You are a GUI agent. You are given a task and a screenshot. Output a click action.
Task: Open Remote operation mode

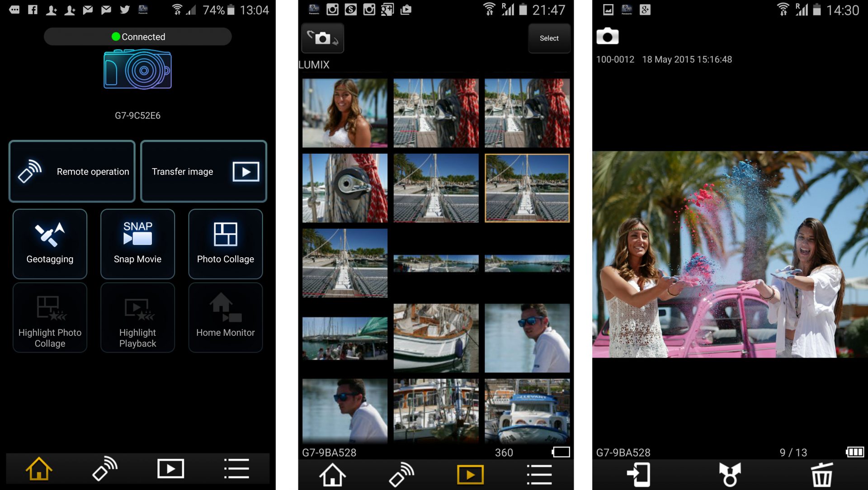pyautogui.click(x=71, y=171)
